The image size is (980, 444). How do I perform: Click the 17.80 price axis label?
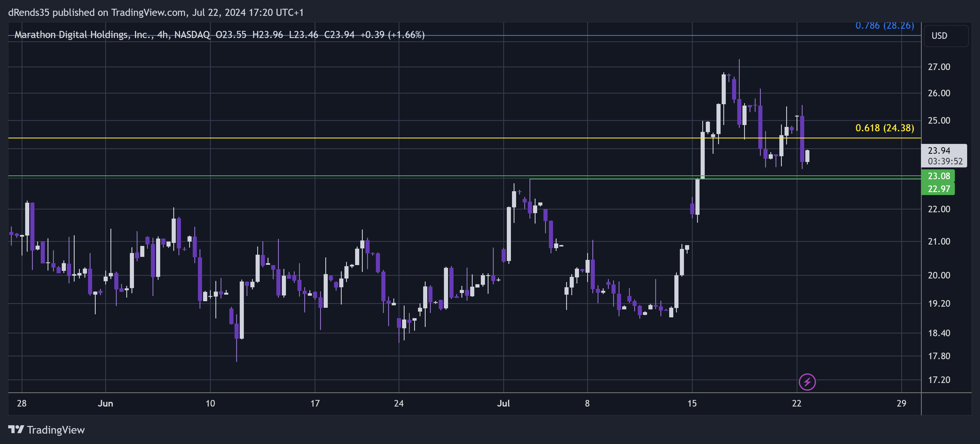pyautogui.click(x=938, y=356)
